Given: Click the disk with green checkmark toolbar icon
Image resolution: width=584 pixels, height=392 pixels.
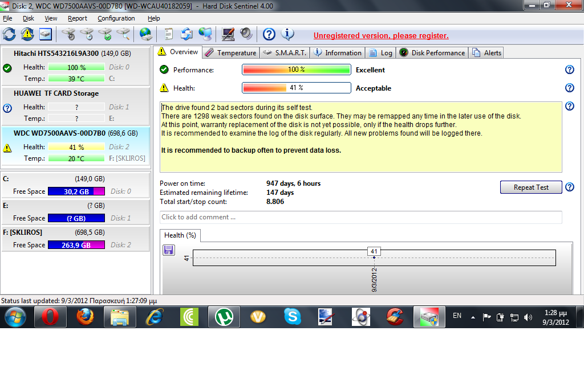Looking at the screenshot, I should 105,34.
